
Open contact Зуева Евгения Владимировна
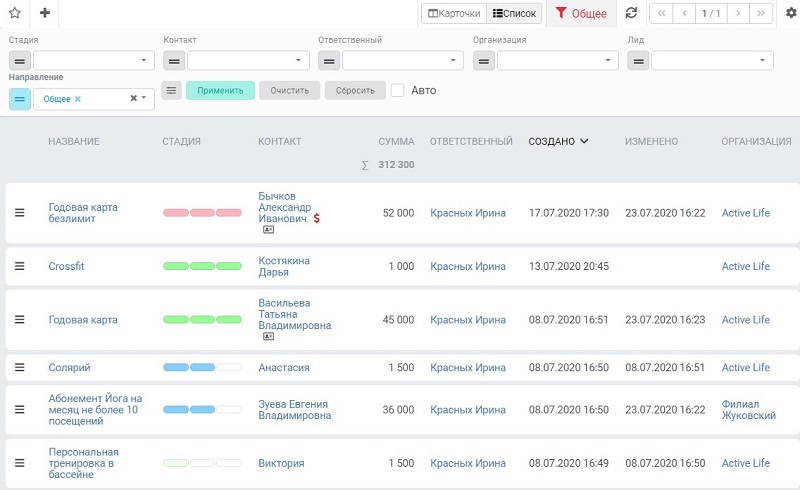coord(294,409)
